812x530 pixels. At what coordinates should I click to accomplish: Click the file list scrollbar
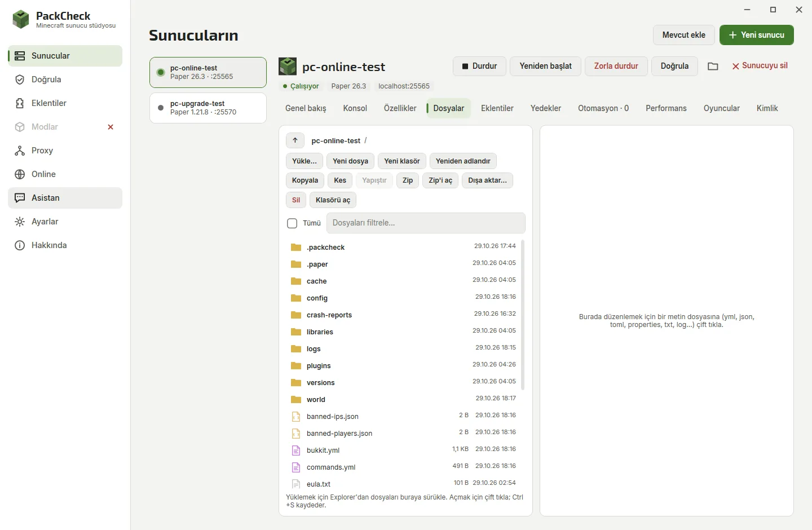pyautogui.click(x=523, y=315)
